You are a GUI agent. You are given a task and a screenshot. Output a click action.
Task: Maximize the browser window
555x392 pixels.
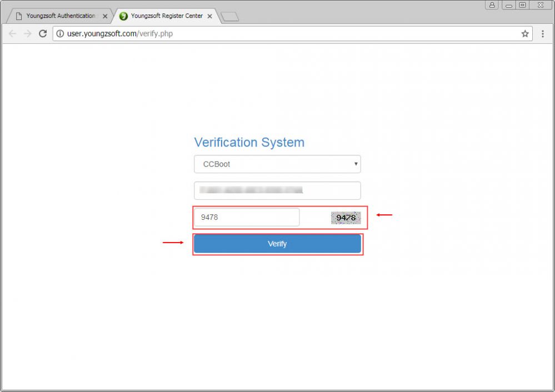click(522, 5)
